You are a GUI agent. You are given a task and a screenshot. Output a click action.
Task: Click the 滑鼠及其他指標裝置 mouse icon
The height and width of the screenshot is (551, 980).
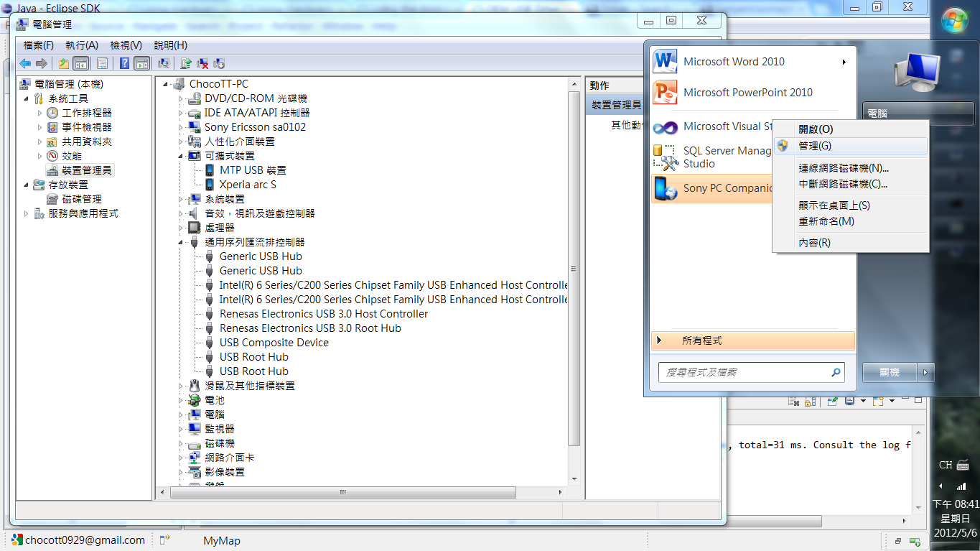pos(194,386)
